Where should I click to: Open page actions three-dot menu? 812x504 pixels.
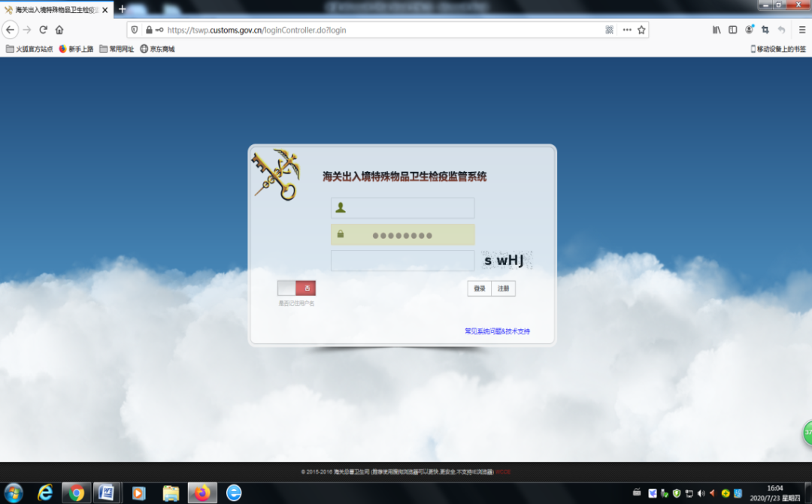627,30
